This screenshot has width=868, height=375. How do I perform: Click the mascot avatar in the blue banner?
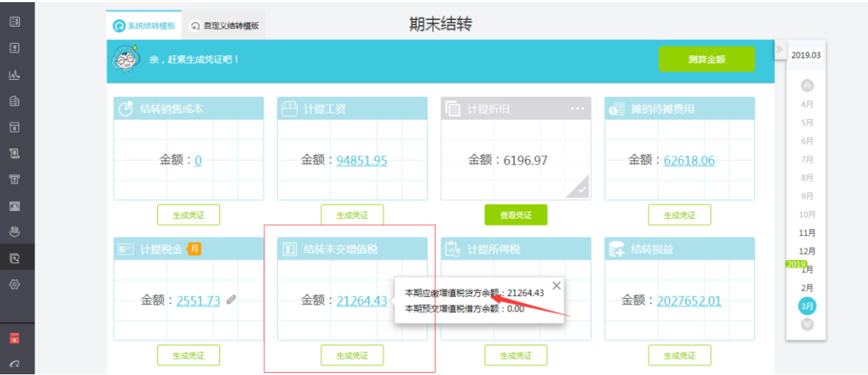[x=126, y=61]
